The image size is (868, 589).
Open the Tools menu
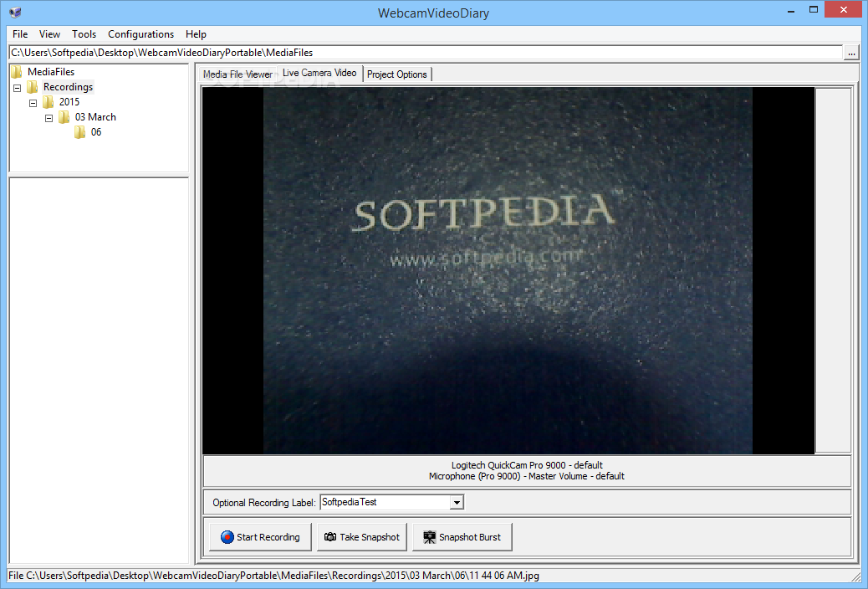[x=84, y=34]
